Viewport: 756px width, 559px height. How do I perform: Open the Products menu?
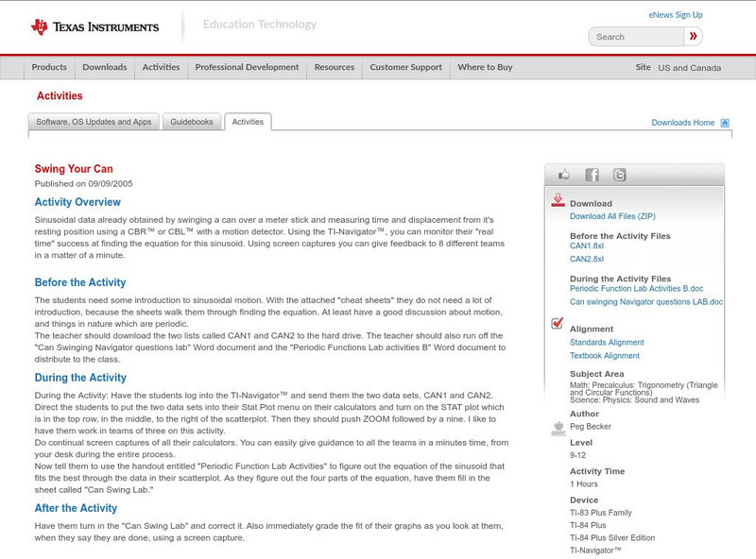click(x=49, y=67)
